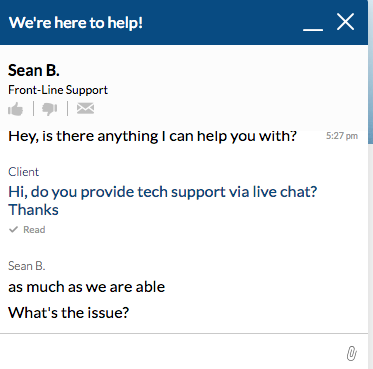Click the Front-Line Support subtitle
This screenshot has width=373, height=369.
[x=58, y=90]
